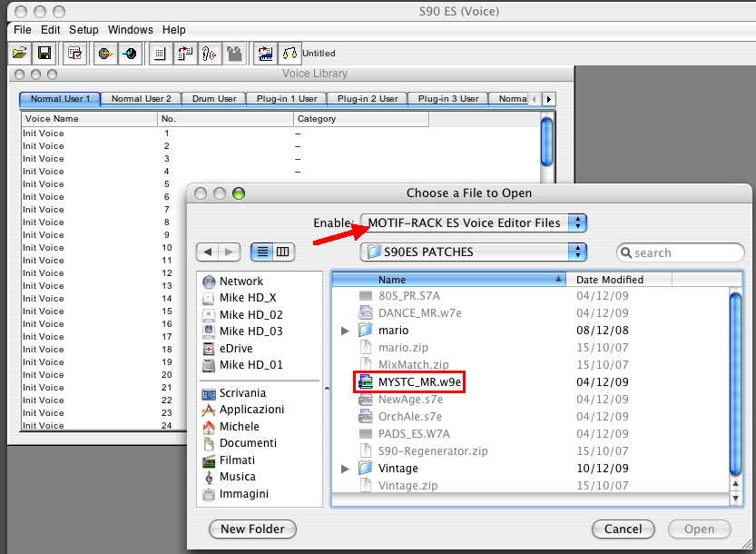Expand the Vintage folder disclosure triangle
This screenshot has width=756, height=554.
[345, 469]
